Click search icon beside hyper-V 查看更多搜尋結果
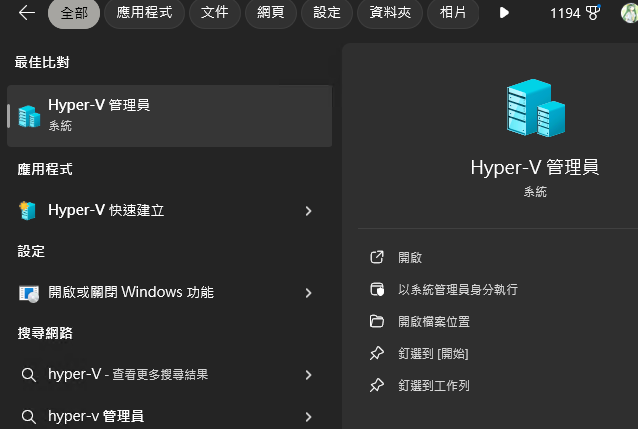Viewport: 638px width, 429px height. pyautogui.click(x=28, y=374)
